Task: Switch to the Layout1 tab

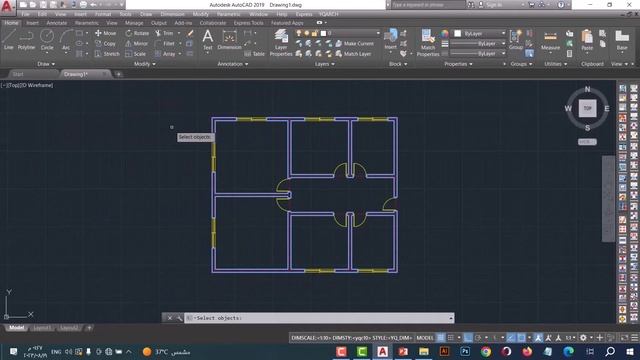Action: [42, 328]
